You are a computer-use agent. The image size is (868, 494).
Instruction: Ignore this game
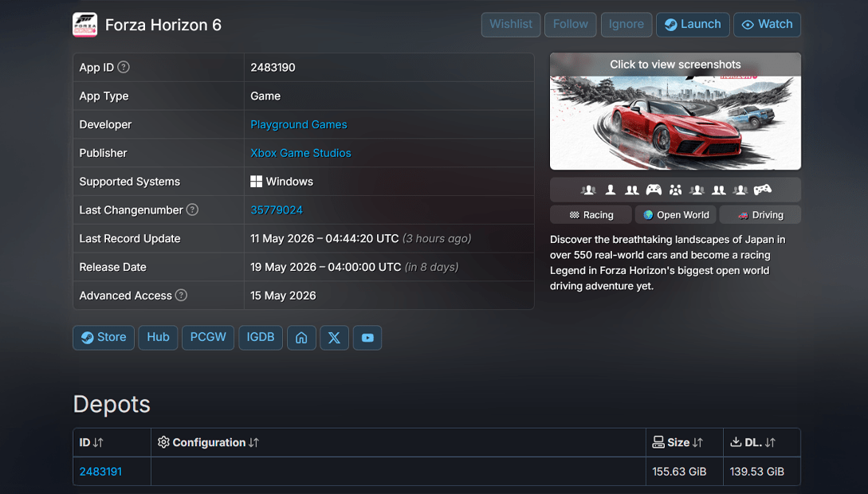[626, 25]
